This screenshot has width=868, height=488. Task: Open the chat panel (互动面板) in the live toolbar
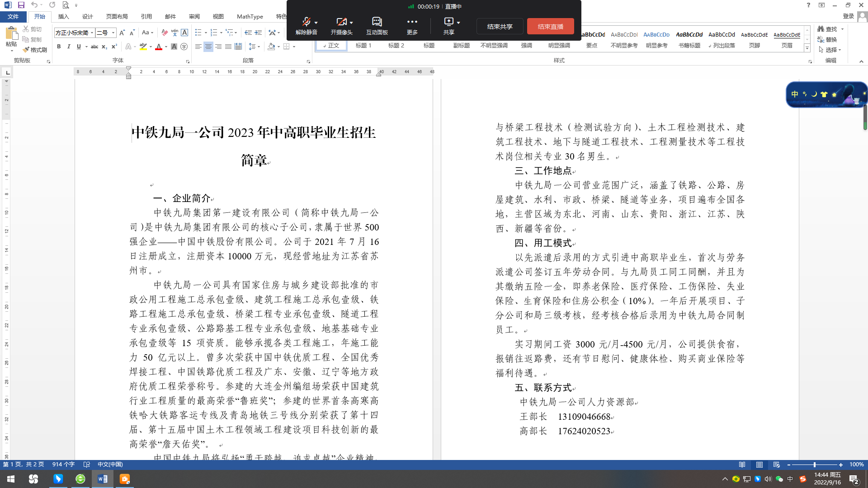(377, 26)
